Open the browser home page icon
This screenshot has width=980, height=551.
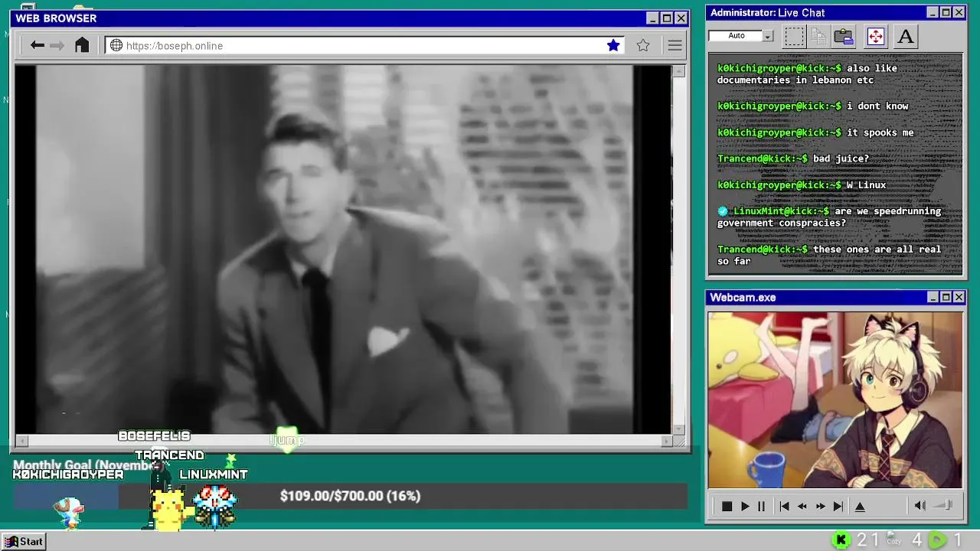pyautogui.click(x=82, y=45)
